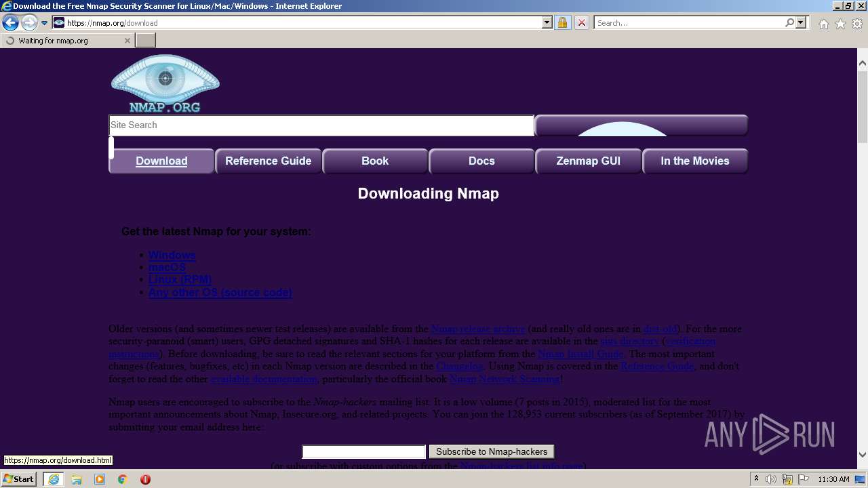868x488 pixels.
Task: Click the Action Center flag icon
Action: pos(804,479)
